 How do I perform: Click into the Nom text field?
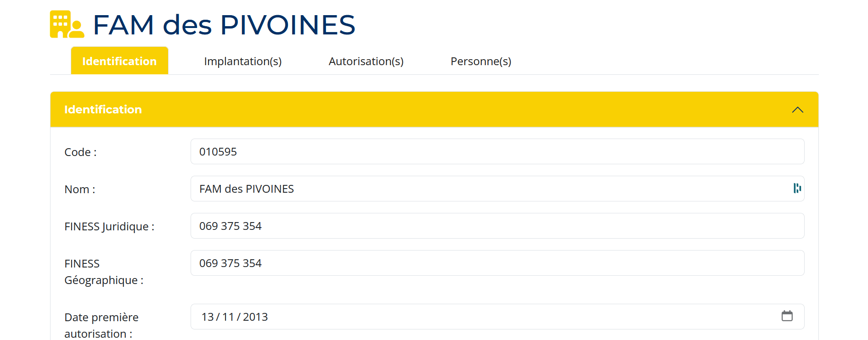pyautogui.click(x=491, y=189)
